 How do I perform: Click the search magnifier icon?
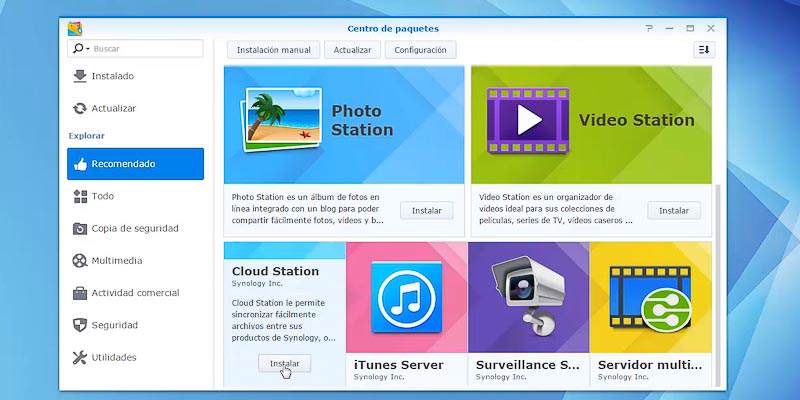coord(78,48)
